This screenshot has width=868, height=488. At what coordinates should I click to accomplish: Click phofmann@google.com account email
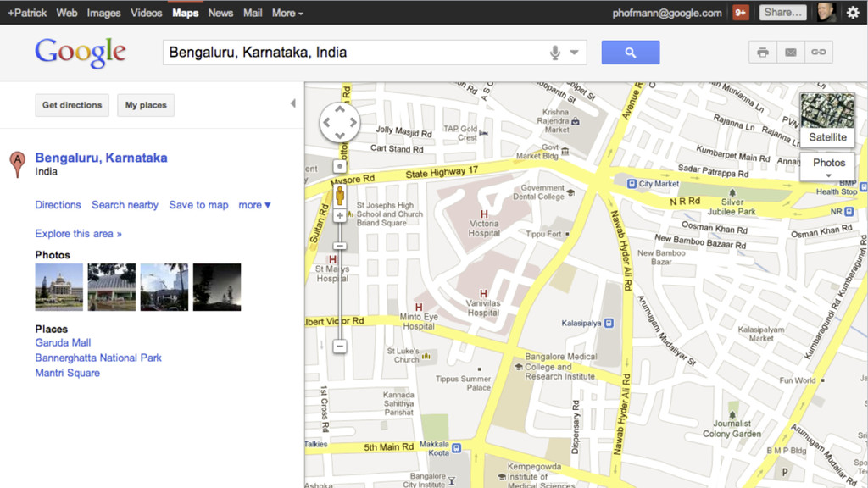[667, 13]
